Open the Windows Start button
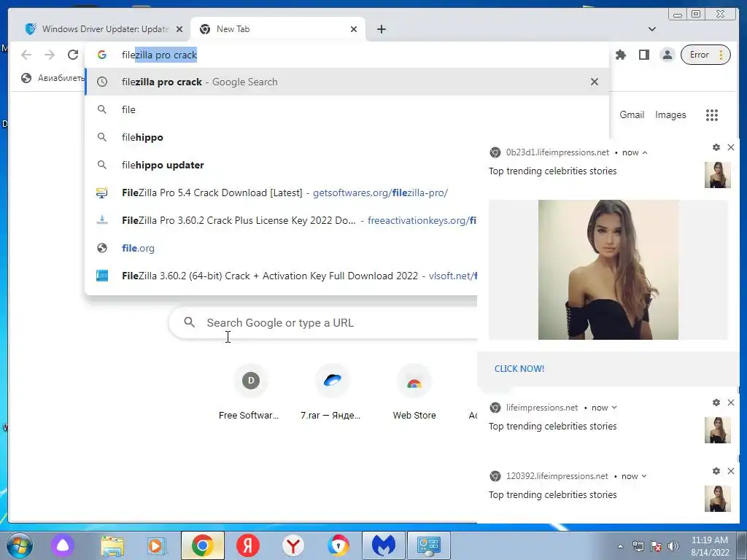This screenshot has width=747, height=560. point(20,545)
